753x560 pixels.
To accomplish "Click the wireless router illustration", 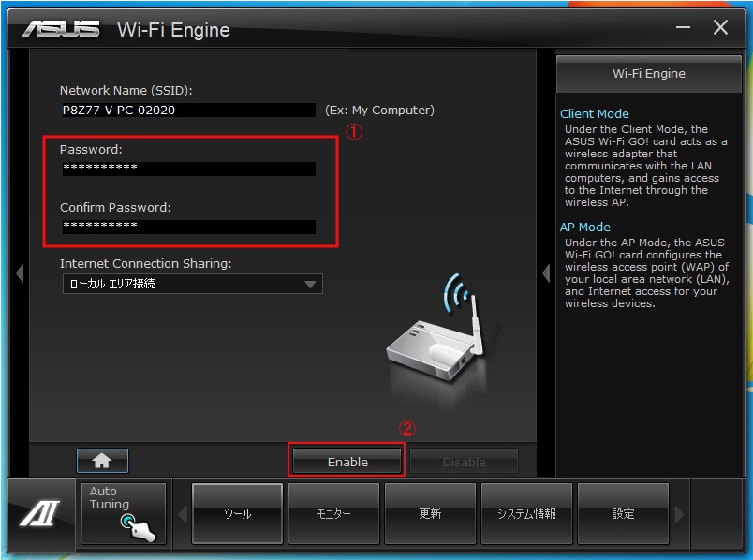I will pos(436,328).
